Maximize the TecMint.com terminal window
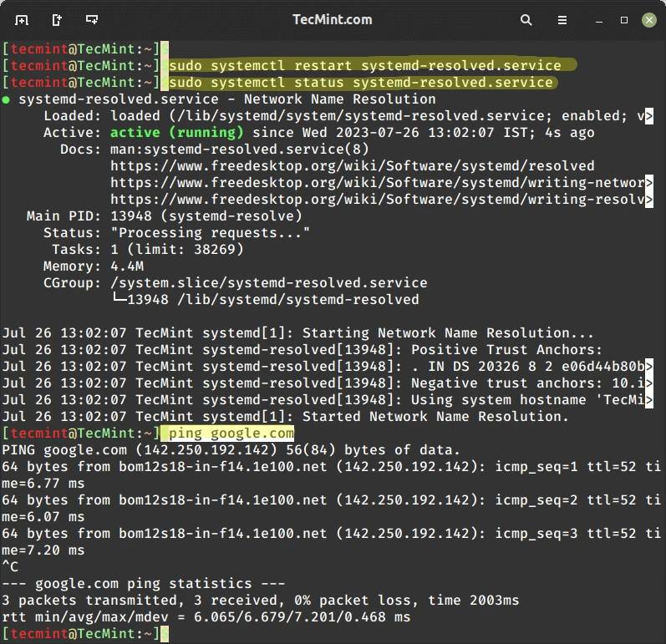Image resolution: width=666 pixels, height=644 pixels. (624, 20)
